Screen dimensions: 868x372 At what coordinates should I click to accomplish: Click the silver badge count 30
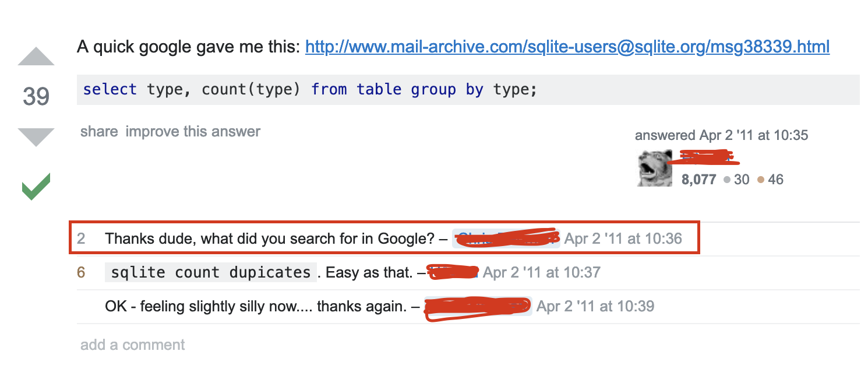coord(736,179)
